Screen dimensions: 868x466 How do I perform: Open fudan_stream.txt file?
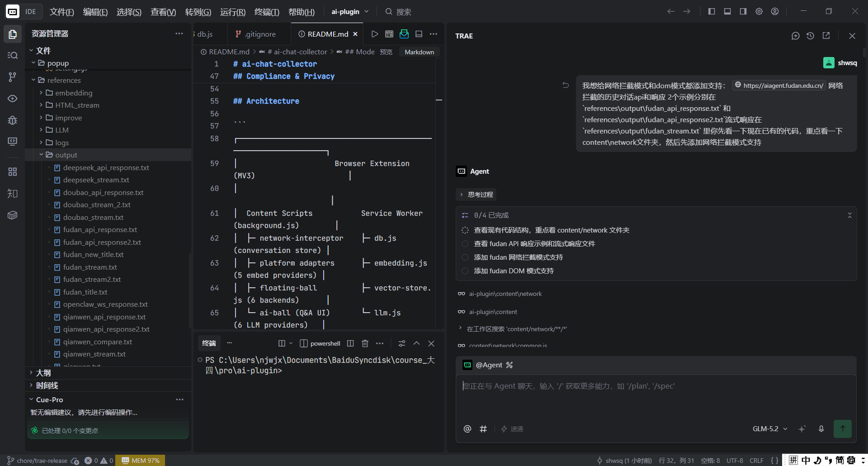[90, 267]
